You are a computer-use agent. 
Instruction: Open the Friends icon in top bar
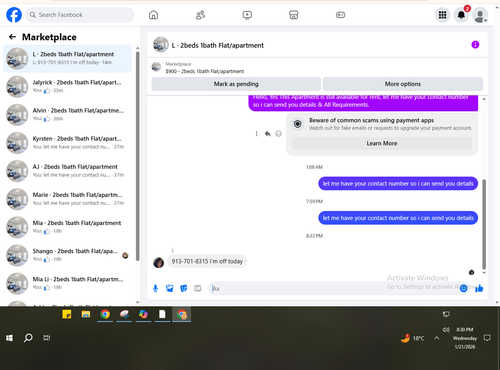coord(200,15)
